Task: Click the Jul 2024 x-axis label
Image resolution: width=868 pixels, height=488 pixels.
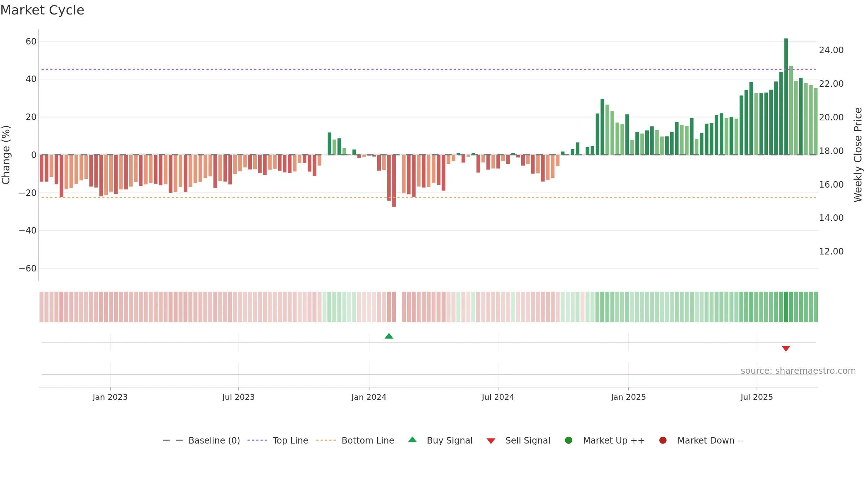Action: pos(498,397)
